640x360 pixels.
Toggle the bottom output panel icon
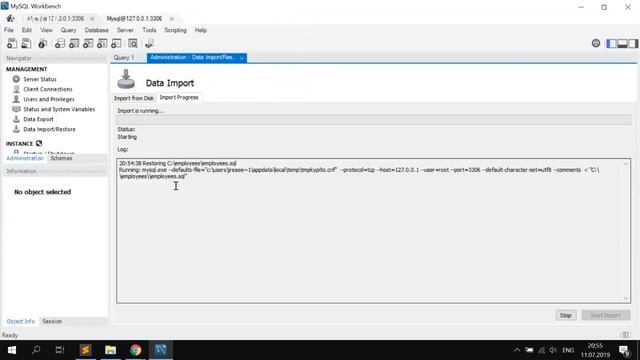[622, 43]
